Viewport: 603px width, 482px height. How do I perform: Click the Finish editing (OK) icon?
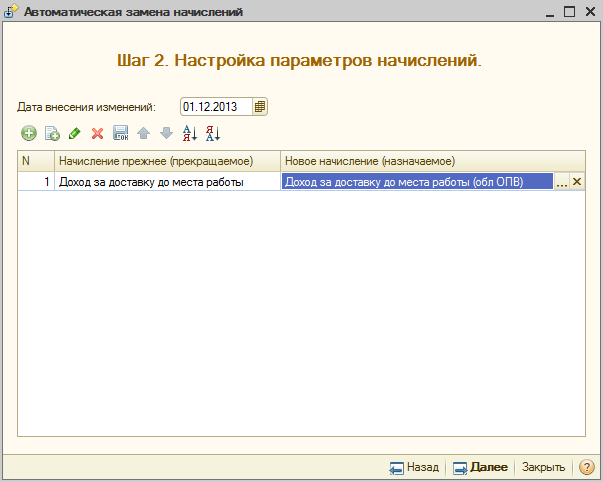point(121,133)
